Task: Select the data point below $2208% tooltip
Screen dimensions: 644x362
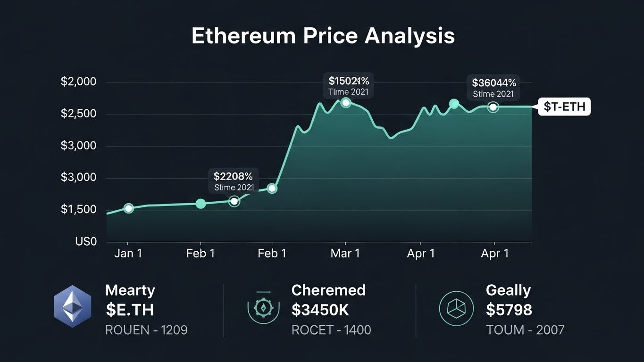Action: coord(234,202)
